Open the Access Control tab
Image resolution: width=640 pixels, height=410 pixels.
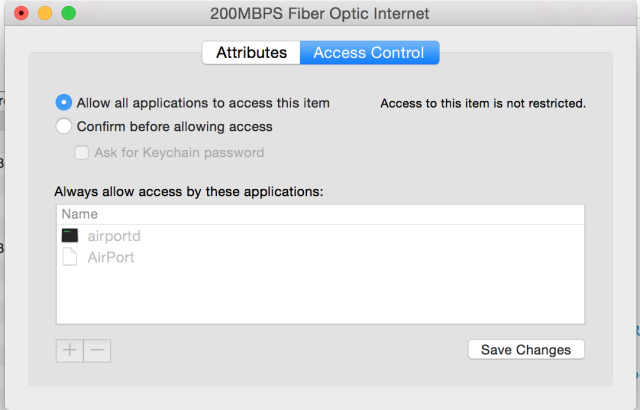pyautogui.click(x=369, y=53)
